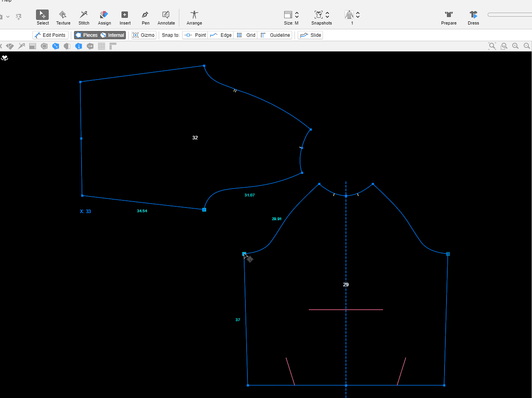532x398 pixels.
Task: Toggle Internal selection mode
Action: coord(112,35)
